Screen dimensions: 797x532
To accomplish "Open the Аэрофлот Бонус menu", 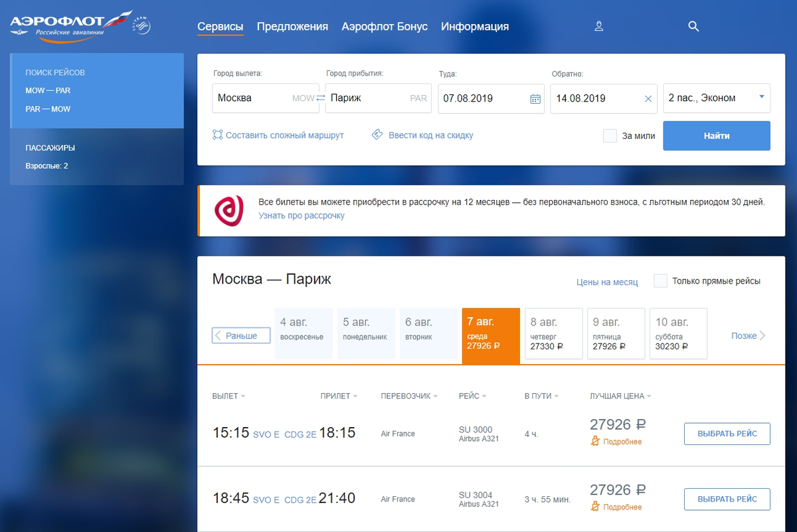I will click(385, 27).
